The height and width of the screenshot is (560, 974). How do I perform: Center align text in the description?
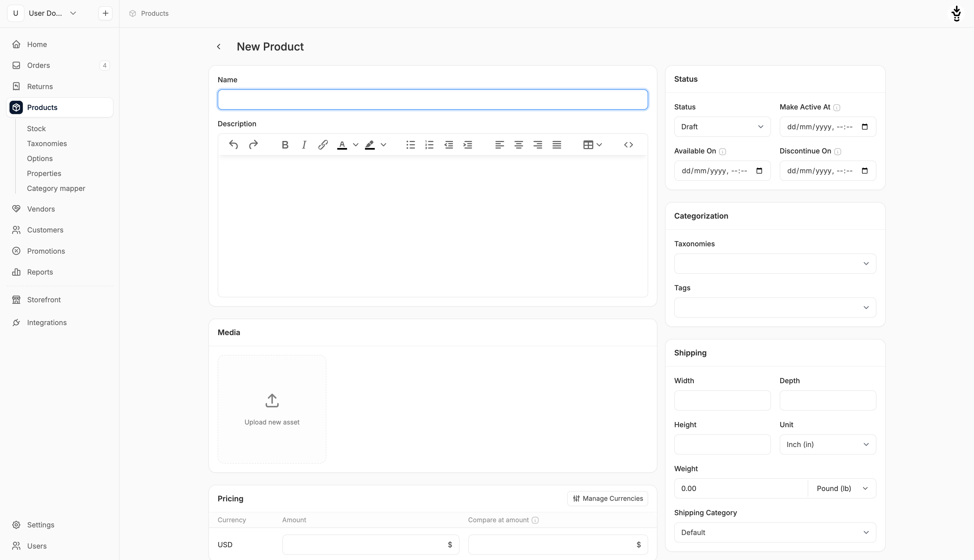coord(518,145)
